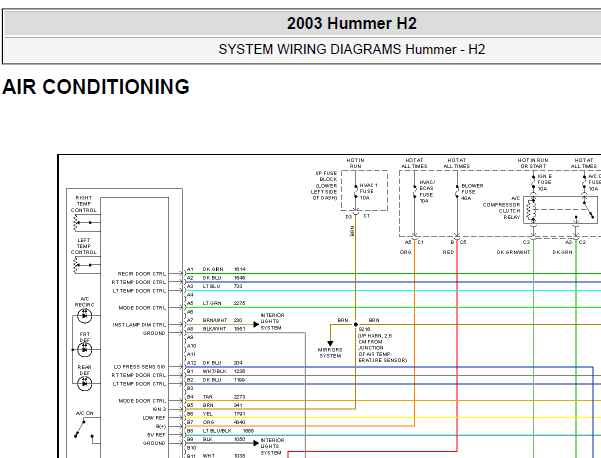Viewport: 601px width, 458px height.
Task: Select wire label "LT GRN 2275" at A5
Action: [x=224, y=303]
